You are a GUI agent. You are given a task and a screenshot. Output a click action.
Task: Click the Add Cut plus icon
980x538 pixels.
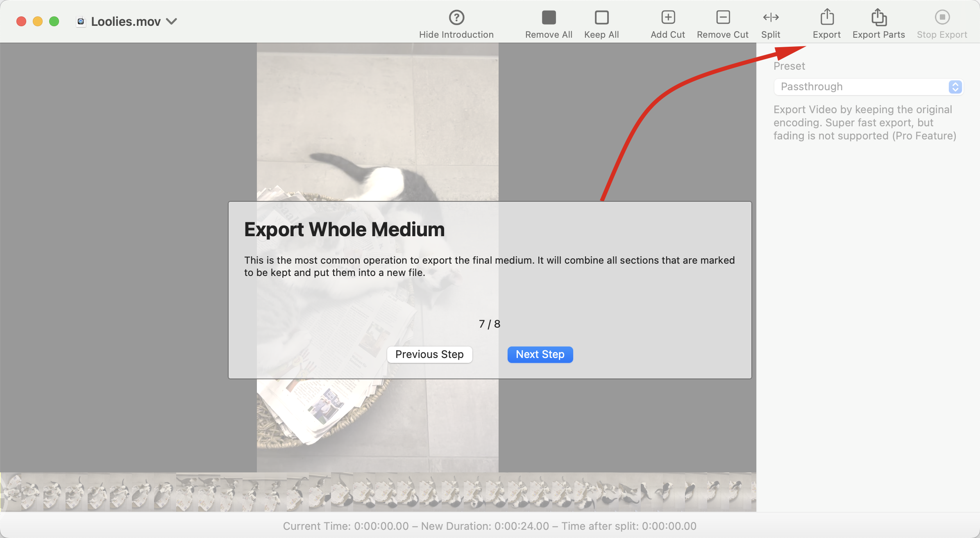coord(668,18)
